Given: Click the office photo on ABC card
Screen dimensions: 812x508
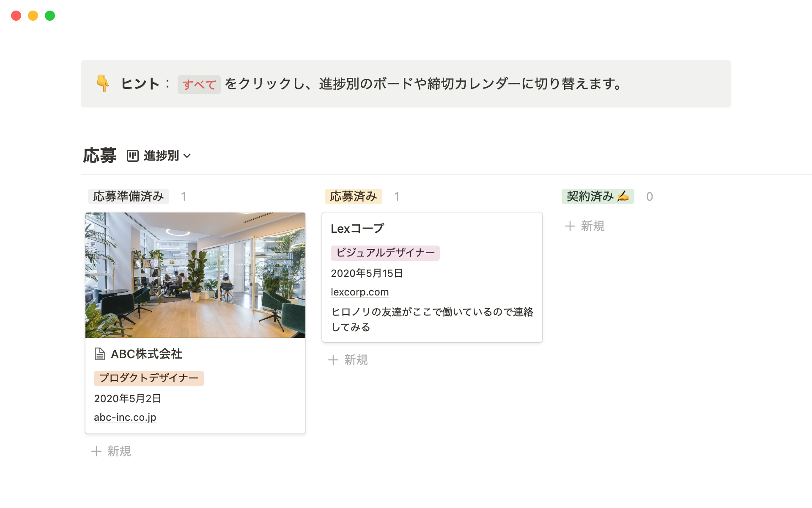Looking at the screenshot, I should (x=195, y=275).
